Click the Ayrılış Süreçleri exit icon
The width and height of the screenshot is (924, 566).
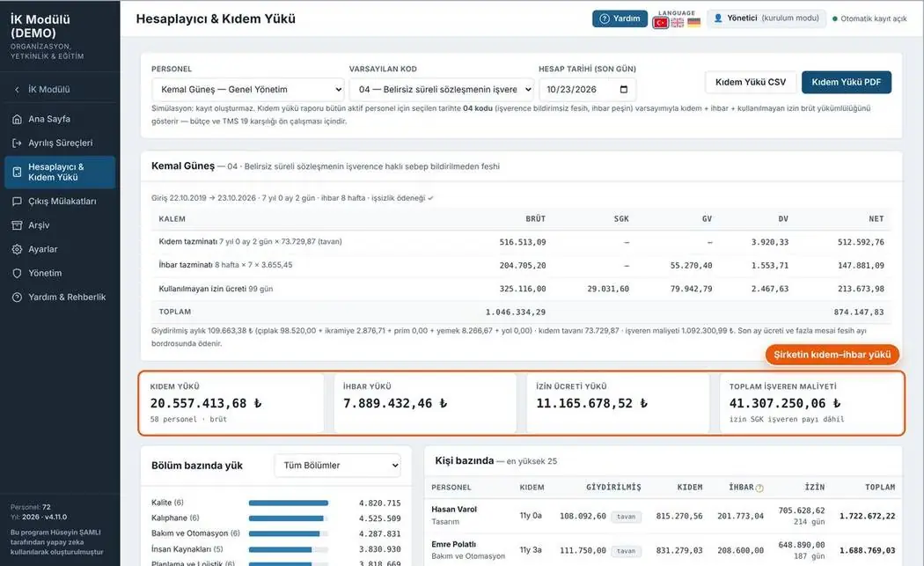tap(17, 143)
